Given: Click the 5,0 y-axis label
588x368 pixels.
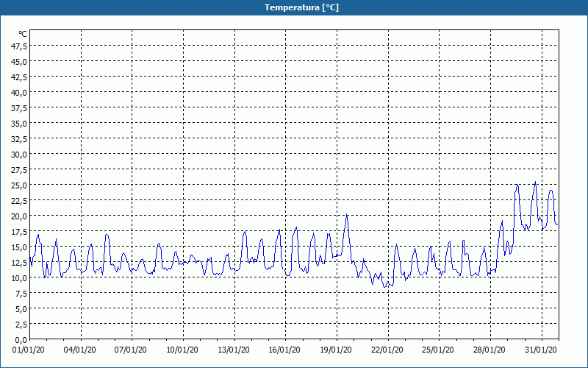Looking at the screenshot, I should [x=21, y=309].
